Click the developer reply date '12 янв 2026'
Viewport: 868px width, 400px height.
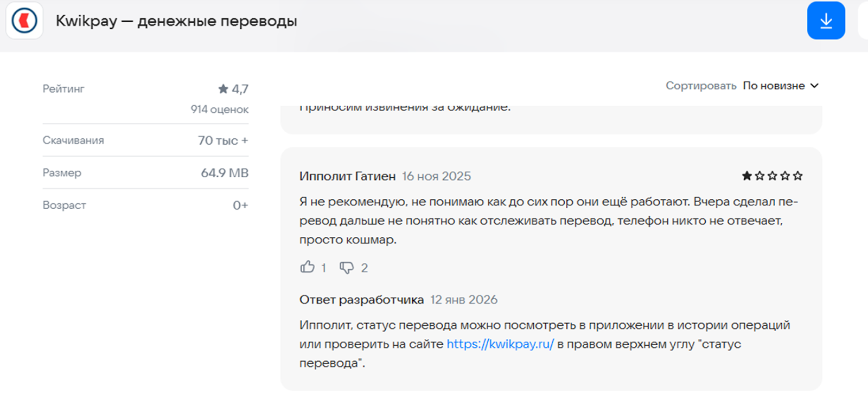(464, 300)
